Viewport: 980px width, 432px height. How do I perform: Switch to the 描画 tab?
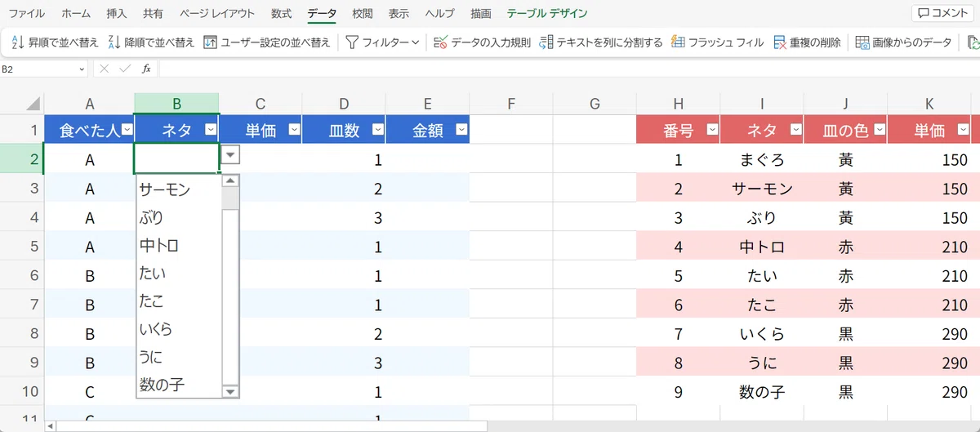point(481,14)
